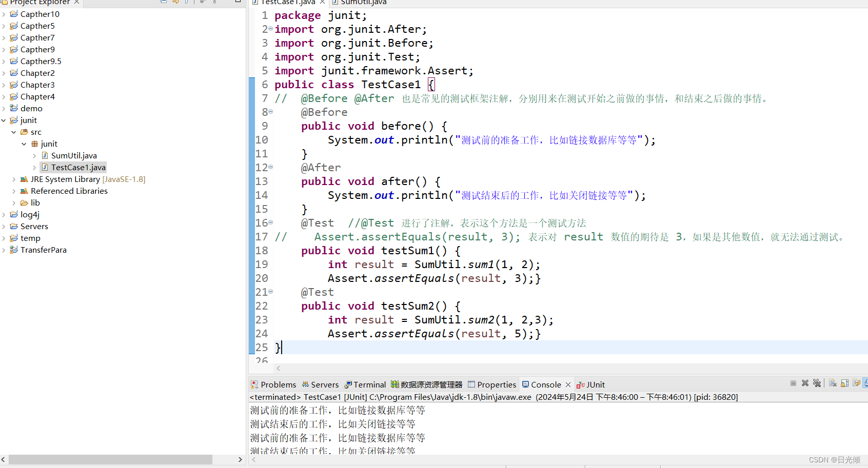Image resolution: width=868 pixels, height=468 pixels.
Task: Click the Referenced Libraries jar icon
Action: pos(24,191)
